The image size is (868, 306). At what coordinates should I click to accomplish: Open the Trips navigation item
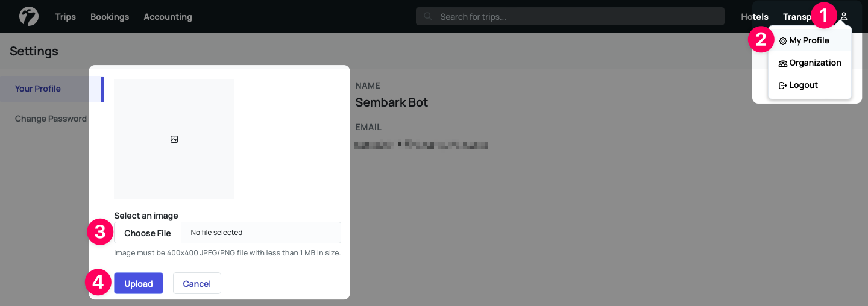[x=65, y=17]
